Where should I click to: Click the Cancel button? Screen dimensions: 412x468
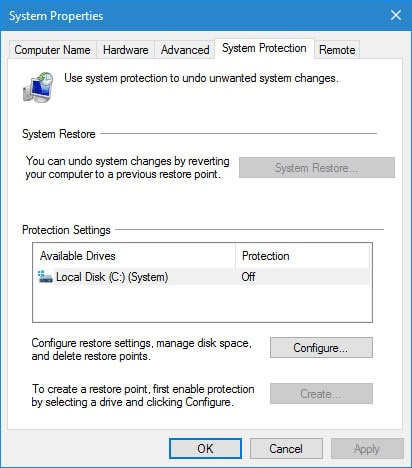pyautogui.click(x=286, y=449)
